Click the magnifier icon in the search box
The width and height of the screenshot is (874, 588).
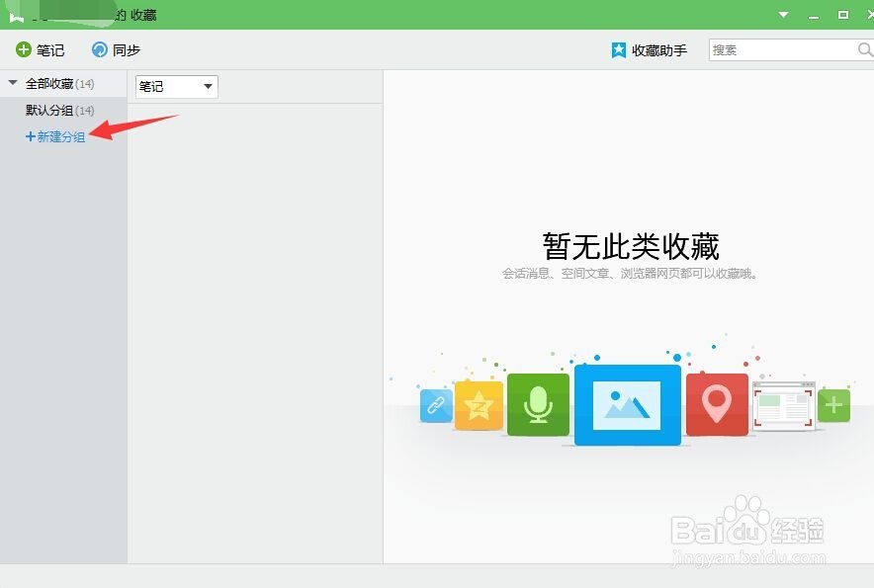(864, 48)
